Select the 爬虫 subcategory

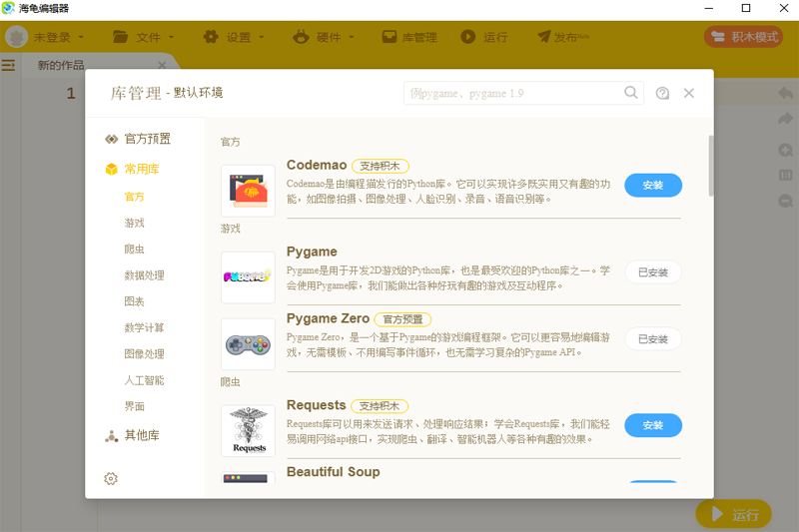pyautogui.click(x=134, y=249)
